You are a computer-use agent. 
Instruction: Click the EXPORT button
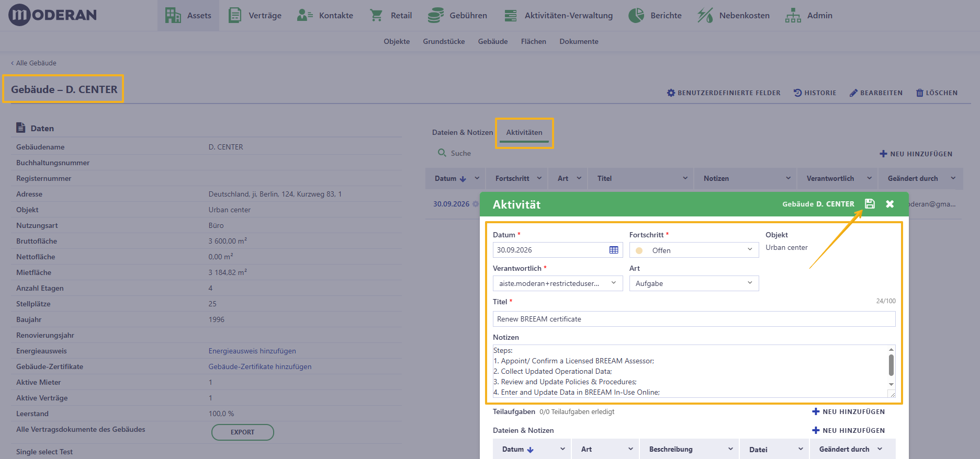coord(242,432)
